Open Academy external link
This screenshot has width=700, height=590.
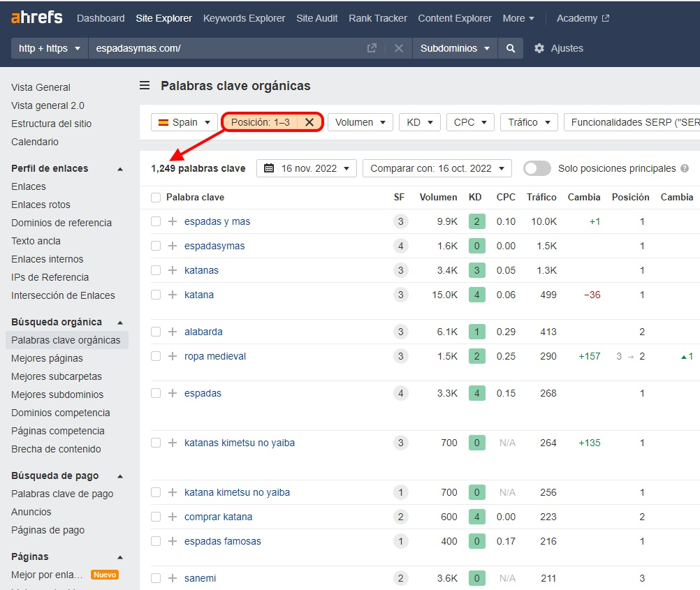pos(583,18)
